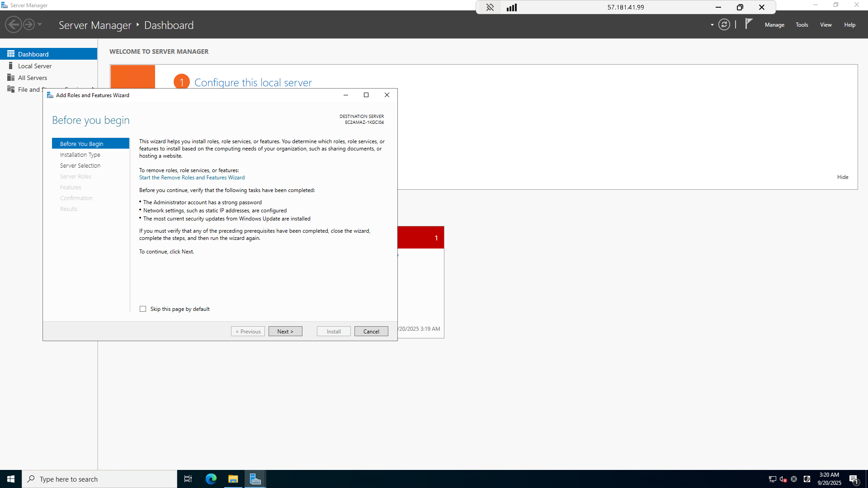Open the Remove Roles and Features Wizard link
The image size is (868, 488).
[x=192, y=178]
